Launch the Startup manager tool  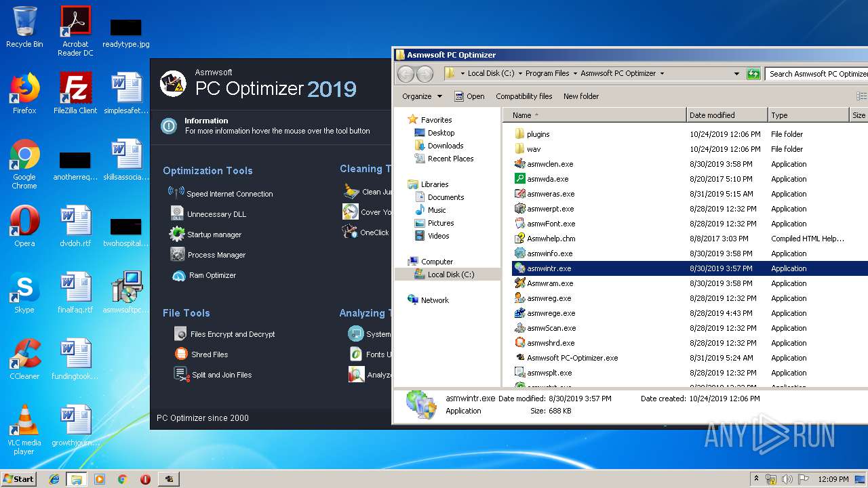205,234
